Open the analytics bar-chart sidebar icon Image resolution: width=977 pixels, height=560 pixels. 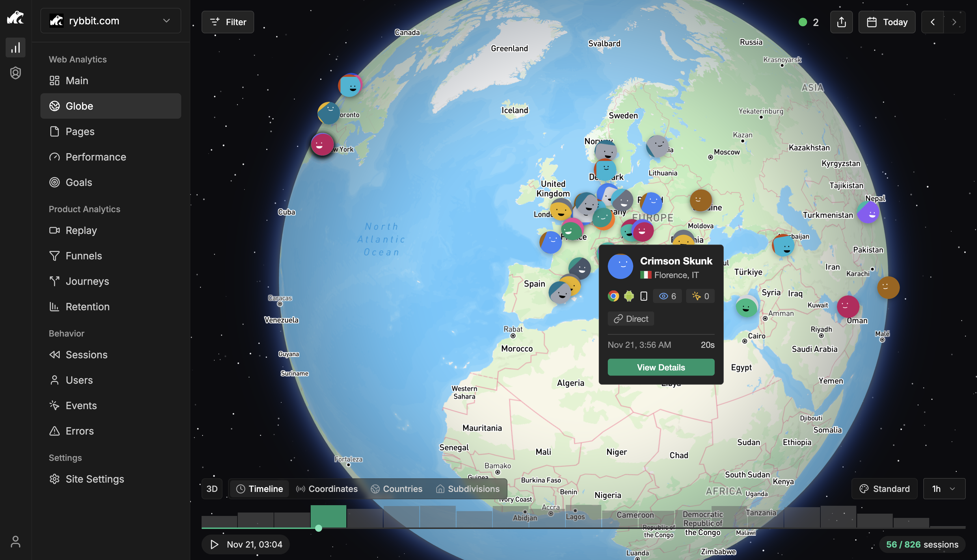(15, 48)
